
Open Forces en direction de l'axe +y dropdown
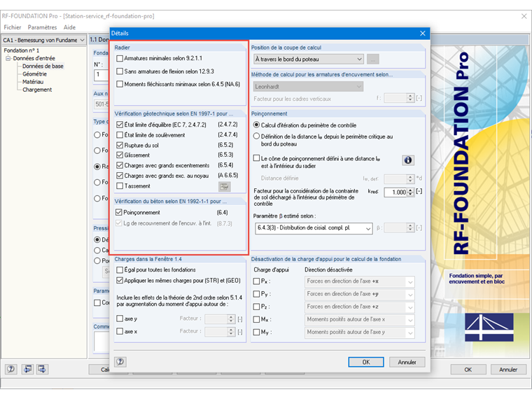[359, 294]
